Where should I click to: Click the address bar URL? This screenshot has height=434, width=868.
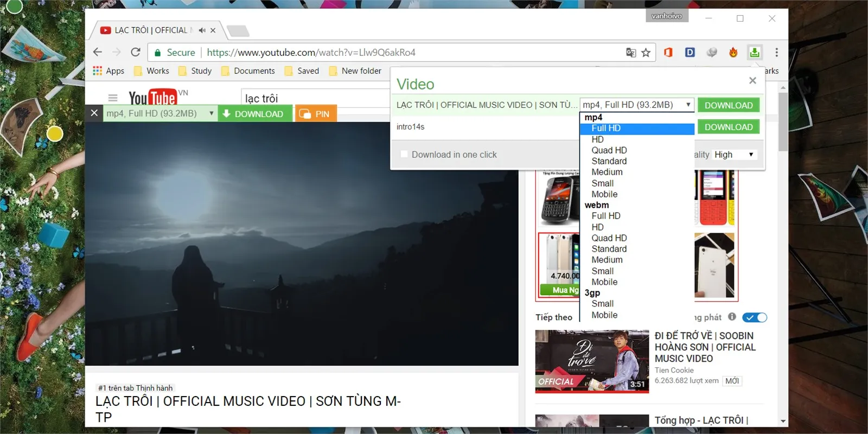coord(311,53)
